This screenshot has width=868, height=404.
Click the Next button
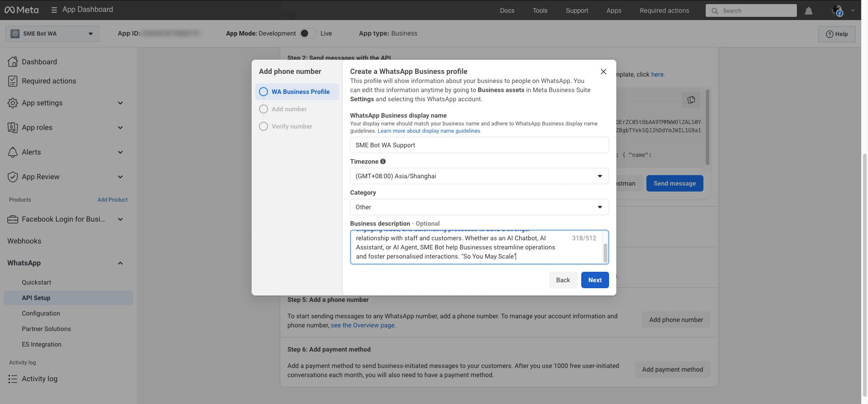point(595,280)
